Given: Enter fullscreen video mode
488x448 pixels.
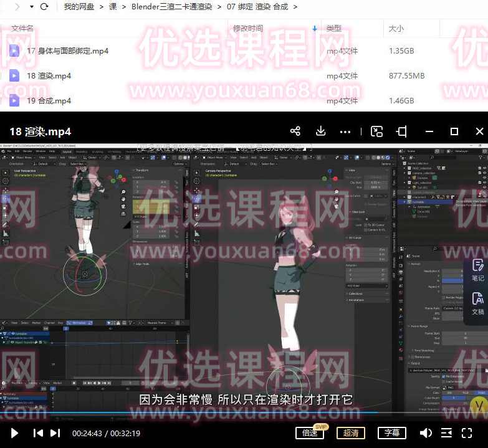Looking at the screenshot, I should pos(467,433).
